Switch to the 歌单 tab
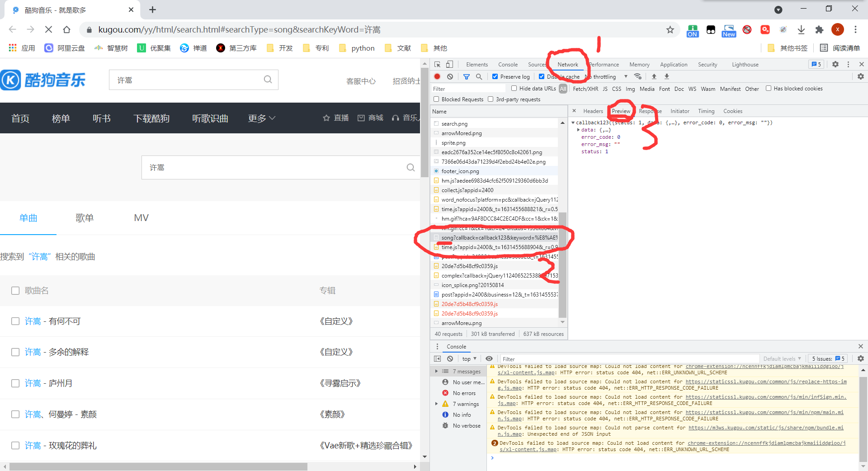The image size is (868, 471). click(85, 218)
